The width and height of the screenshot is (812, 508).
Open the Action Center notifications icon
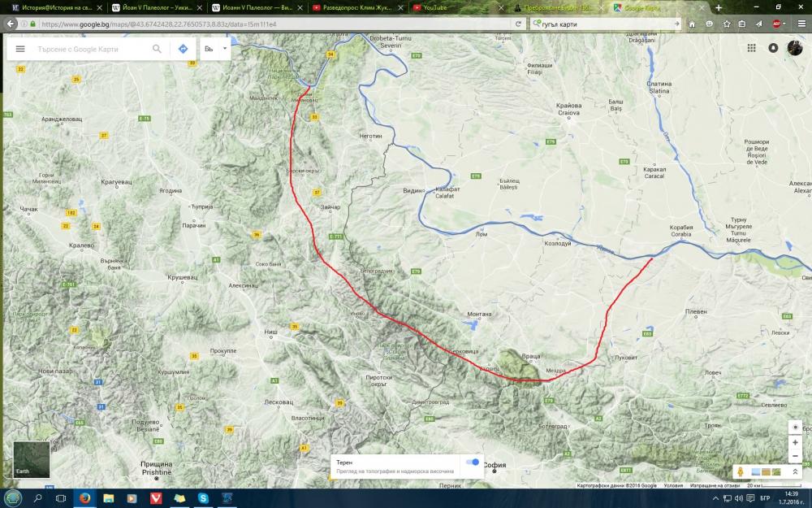coord(750,499)
